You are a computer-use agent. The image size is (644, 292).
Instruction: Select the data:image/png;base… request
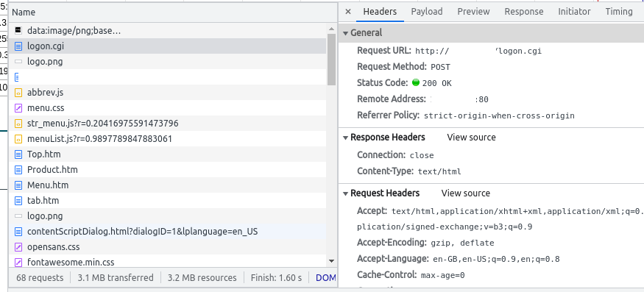pyautogui.click(x=168, y=31)
